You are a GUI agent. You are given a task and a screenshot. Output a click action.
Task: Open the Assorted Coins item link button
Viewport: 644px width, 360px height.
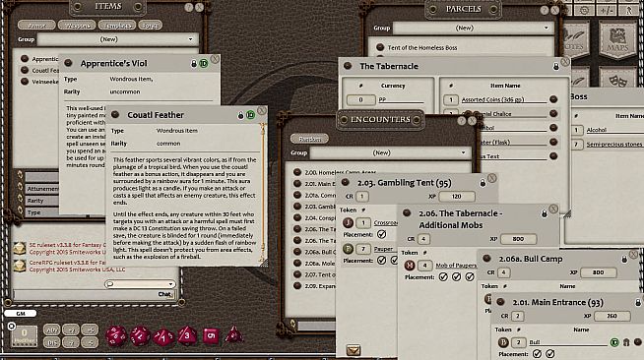point(553,99)
